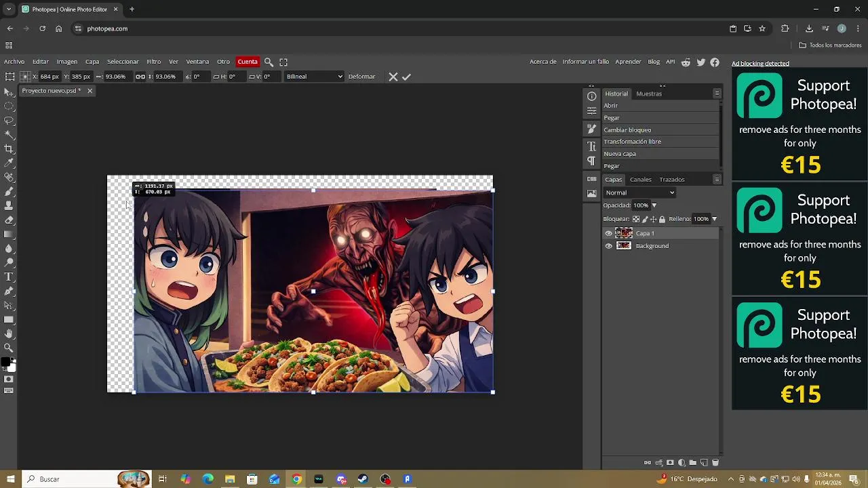Image resolution: width=868 pixels, height=488 pixels.
Task: Select the Zoom tool in left toolbar
Action: [9, 348]
